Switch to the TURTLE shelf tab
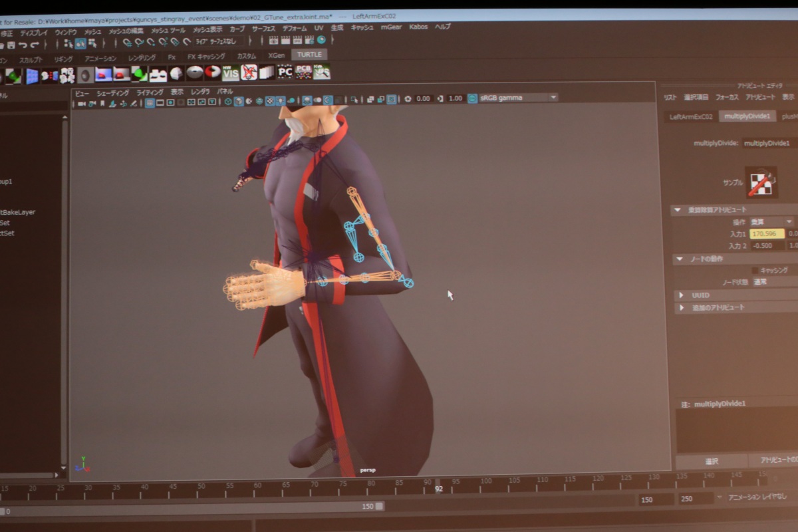Viewport: 798px width, 532px height. pos(309,55)
